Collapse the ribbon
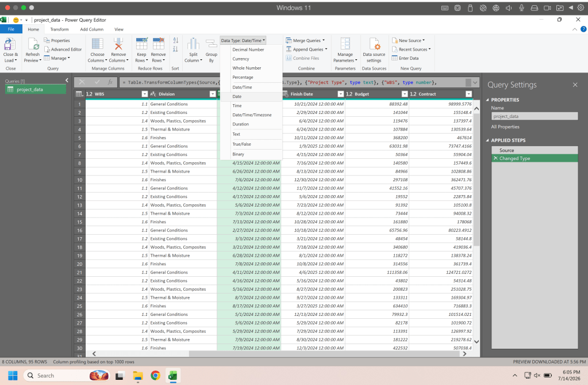 [575, 29]
